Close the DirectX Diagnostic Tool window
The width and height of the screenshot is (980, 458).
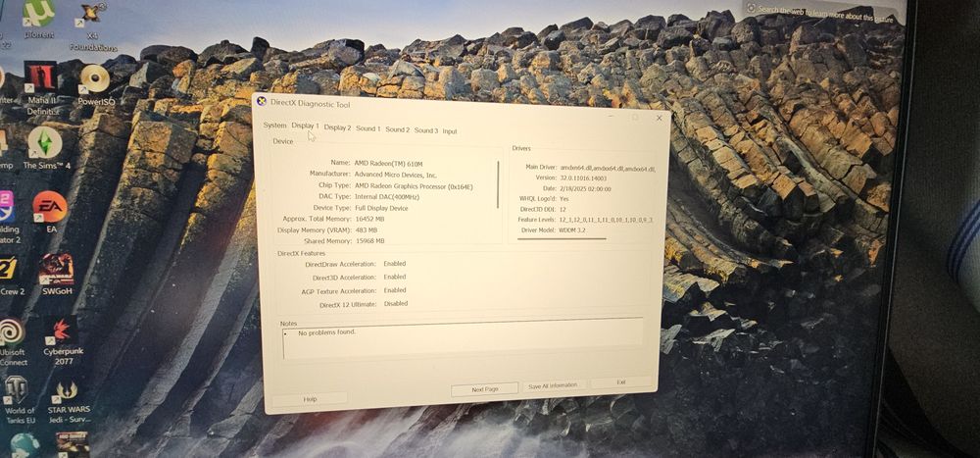click(659, 118)
